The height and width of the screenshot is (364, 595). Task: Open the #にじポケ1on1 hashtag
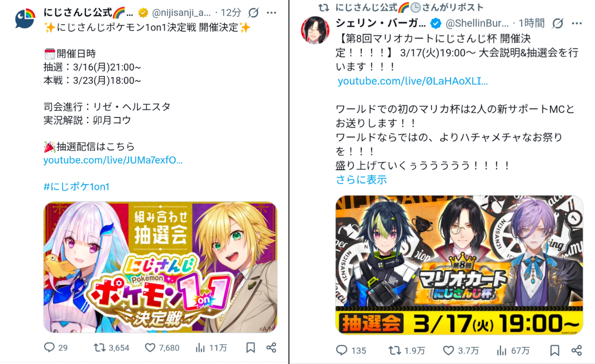point(76,187)
